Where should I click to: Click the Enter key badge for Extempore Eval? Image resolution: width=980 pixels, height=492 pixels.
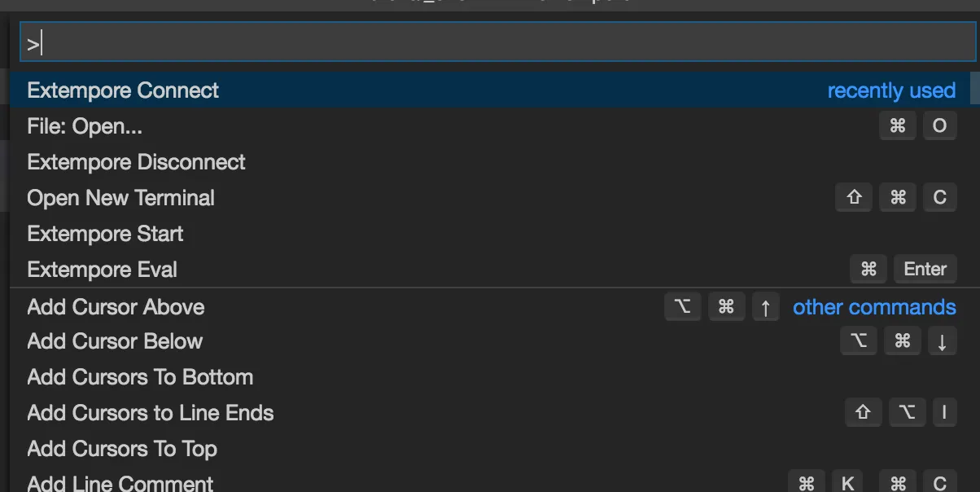[x=925, y=269]
